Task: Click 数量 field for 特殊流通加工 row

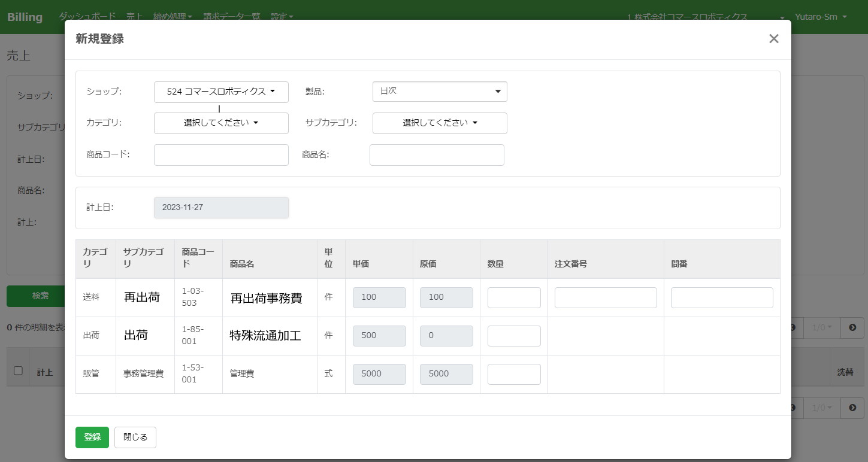Action: point(514,336)
